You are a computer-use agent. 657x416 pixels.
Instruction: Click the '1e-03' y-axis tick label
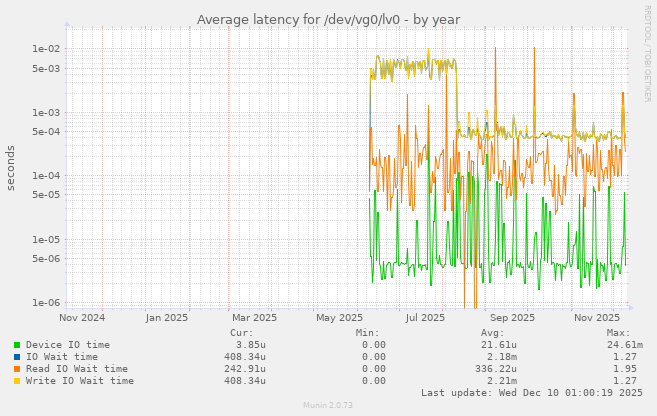(46, 113)
